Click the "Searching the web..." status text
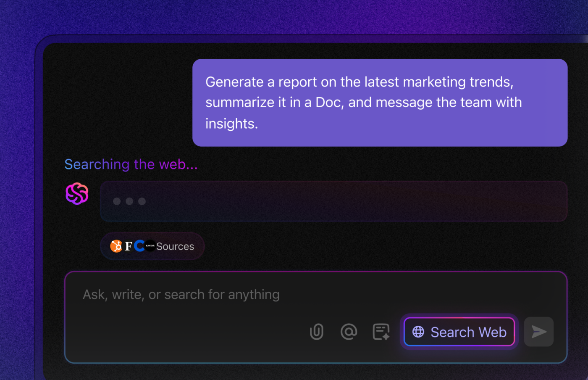Viewport: 588px width, 380px height. coord(131,164)
